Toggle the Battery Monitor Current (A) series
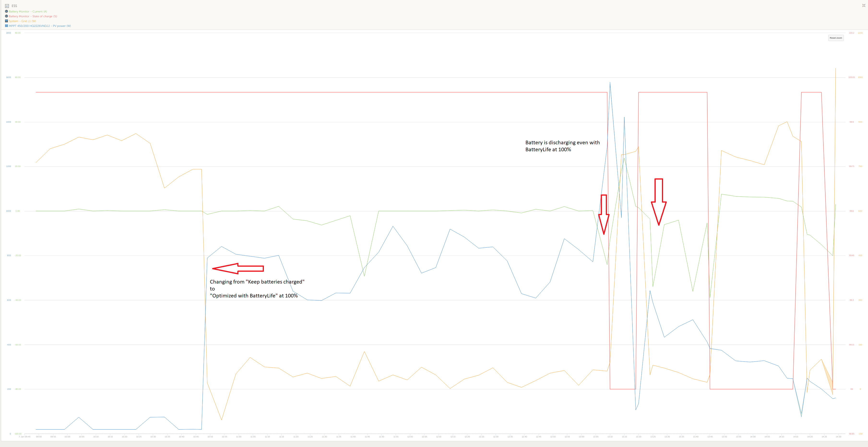Viewport: 868px width, 447px height. click(28, 12)
